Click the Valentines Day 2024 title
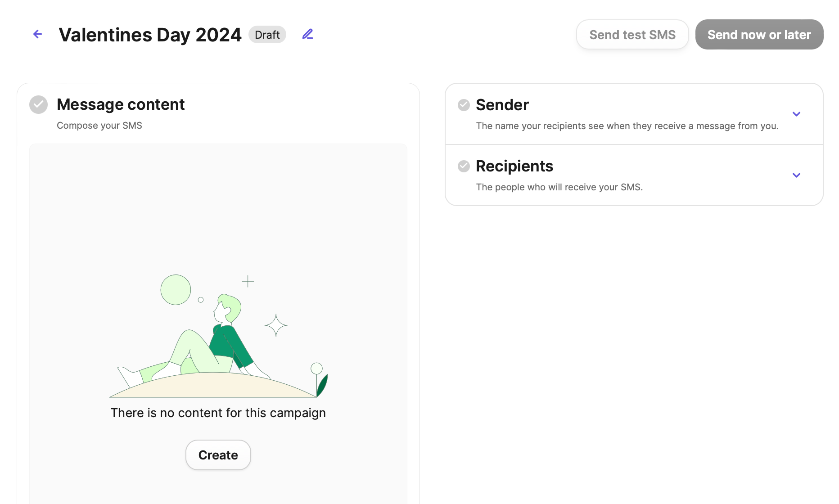This screenshot has width=839, height=504. [150, 34]
